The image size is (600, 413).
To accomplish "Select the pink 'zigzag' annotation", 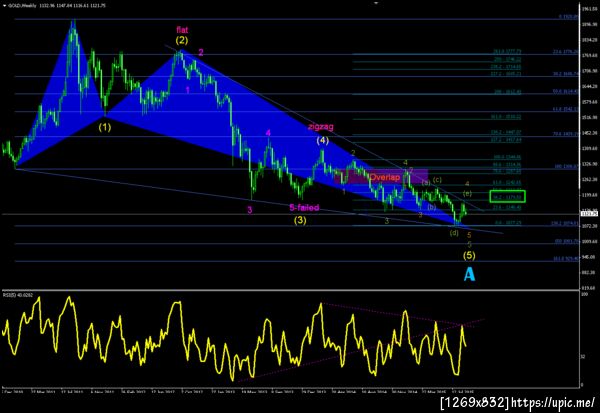I will [321, 127].
